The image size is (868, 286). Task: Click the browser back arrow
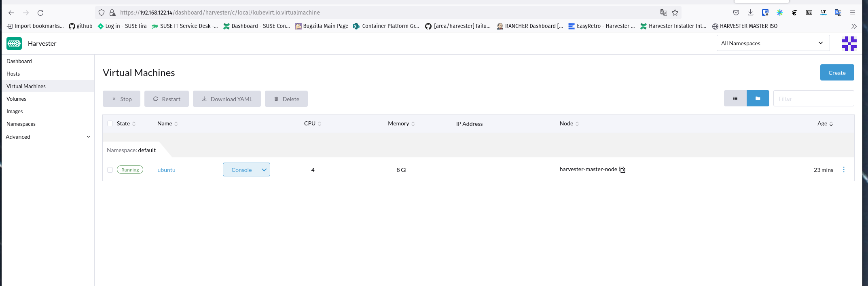tap(11, 13)
